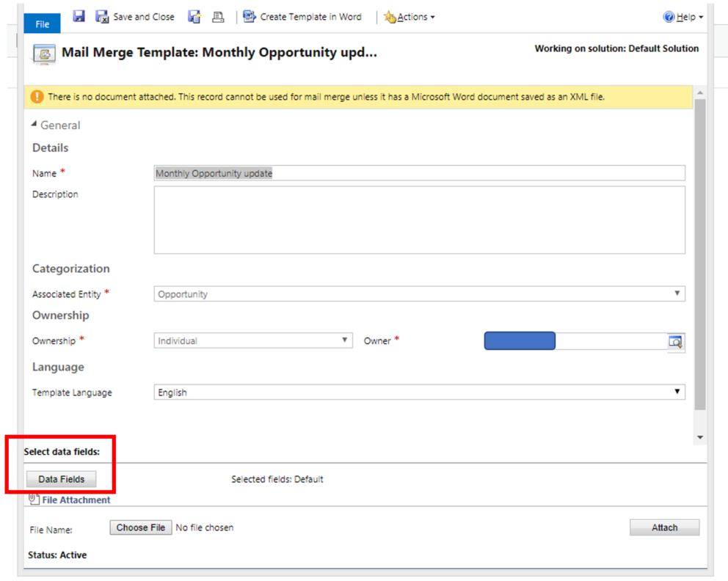Open the Template Language dropdown

(419, 392)
